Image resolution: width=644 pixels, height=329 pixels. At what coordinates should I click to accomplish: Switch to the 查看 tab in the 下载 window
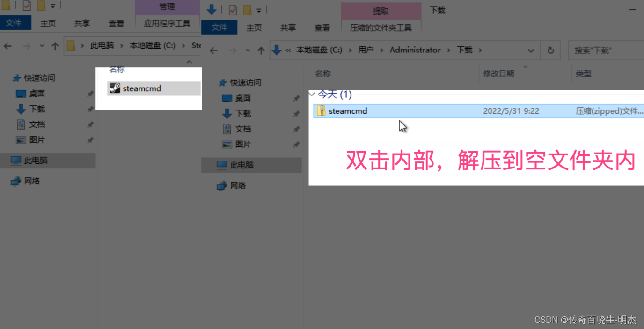click(x=322, y=28)
